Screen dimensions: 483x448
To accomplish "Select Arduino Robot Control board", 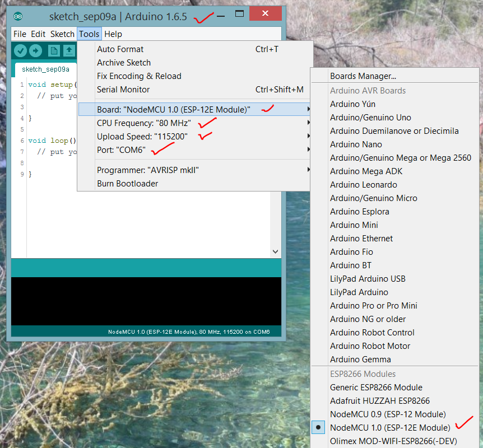I will click(x=394, y=333).
